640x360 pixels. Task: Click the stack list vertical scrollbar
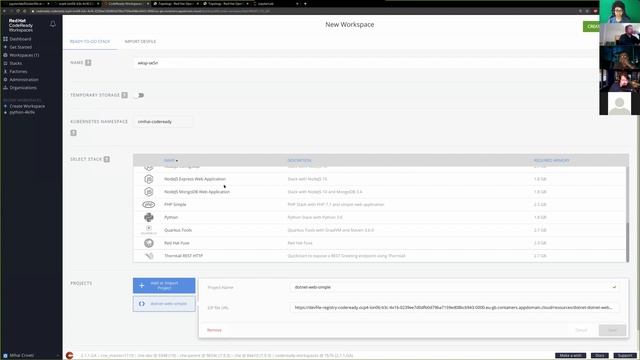click(x=627, y=241)
